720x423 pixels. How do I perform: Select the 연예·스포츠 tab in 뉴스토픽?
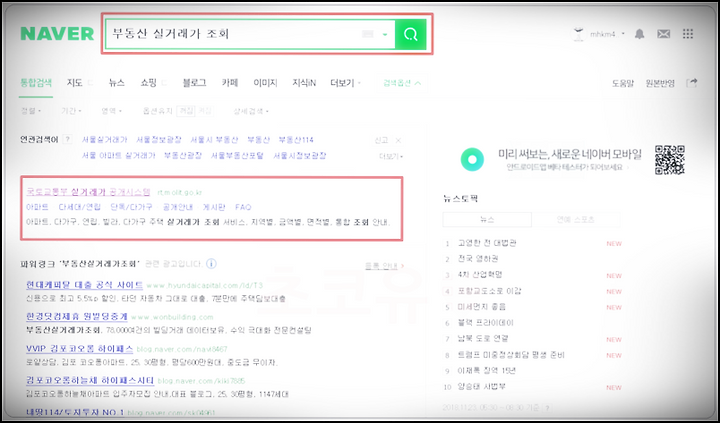[x=575, y=220]
